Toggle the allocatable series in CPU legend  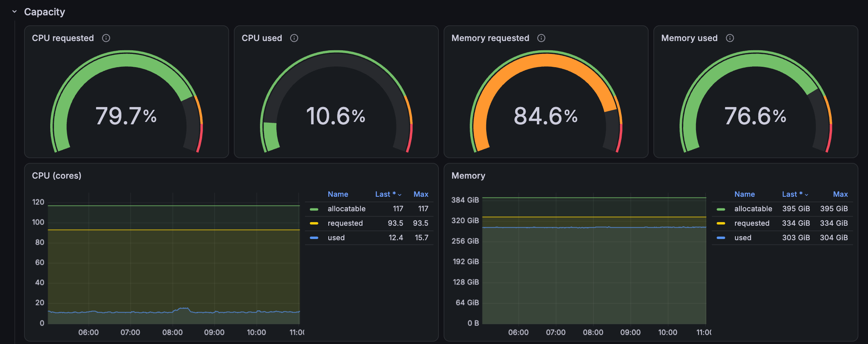point(346,209)
